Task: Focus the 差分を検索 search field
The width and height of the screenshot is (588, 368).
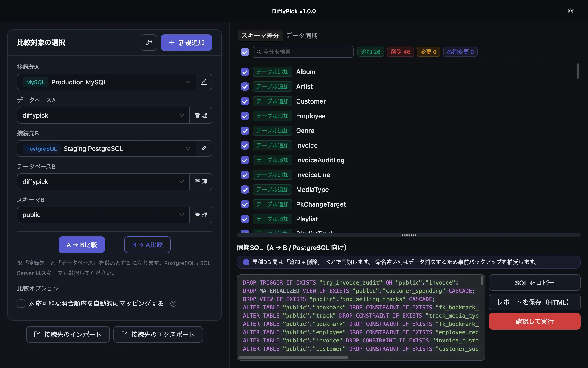Action: pyautogui.click(x=303, y=52)
